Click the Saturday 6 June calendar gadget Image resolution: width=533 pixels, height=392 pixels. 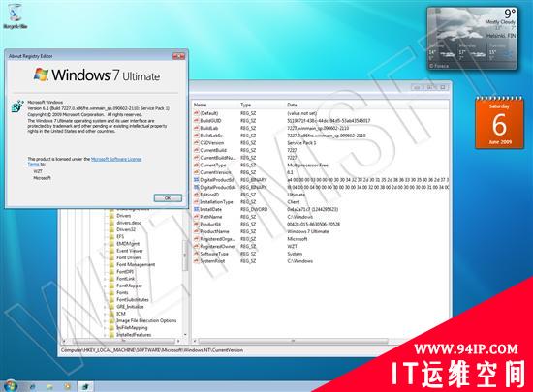point(499,123)
